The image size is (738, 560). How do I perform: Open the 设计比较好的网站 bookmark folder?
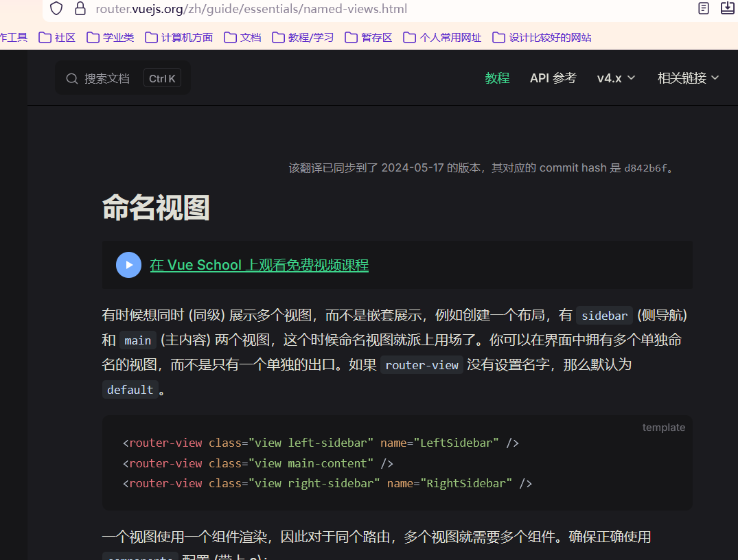(x=542, y=38)
